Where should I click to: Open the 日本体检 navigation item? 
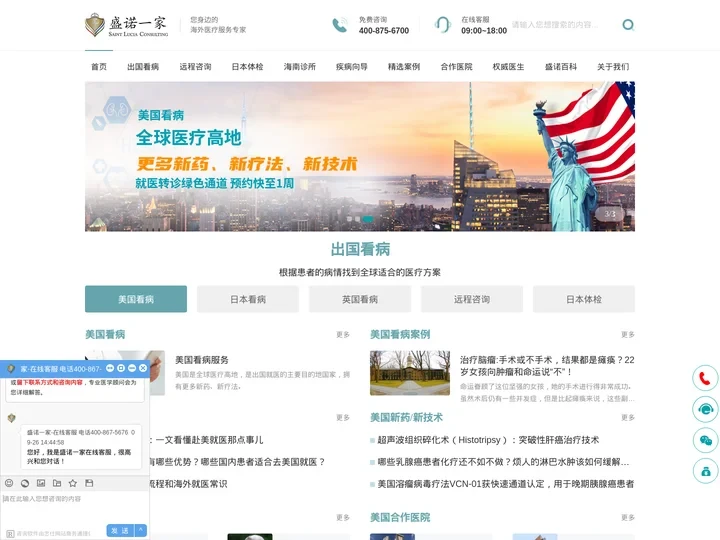click(248, 67)
